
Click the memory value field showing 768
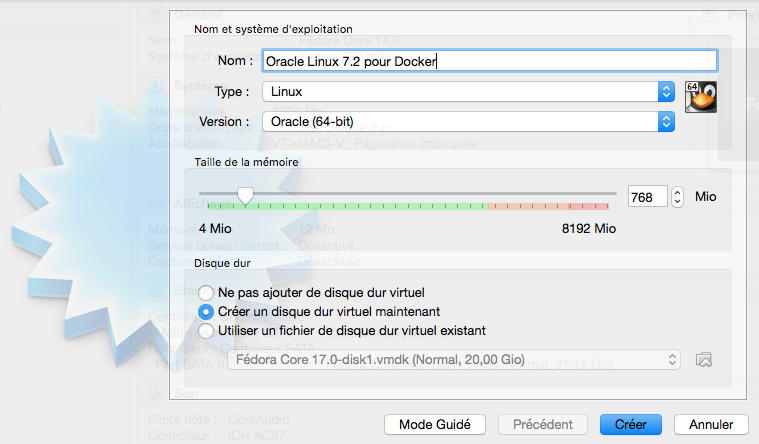click(x=647, y=197)
